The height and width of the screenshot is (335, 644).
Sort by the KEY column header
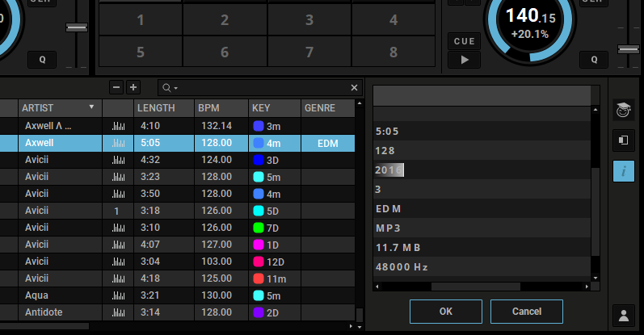click(275, 108)
